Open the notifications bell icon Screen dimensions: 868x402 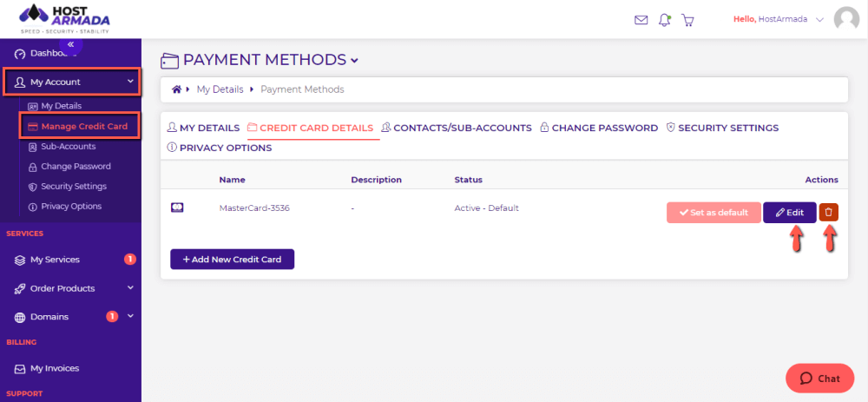[x=664, y=20]
